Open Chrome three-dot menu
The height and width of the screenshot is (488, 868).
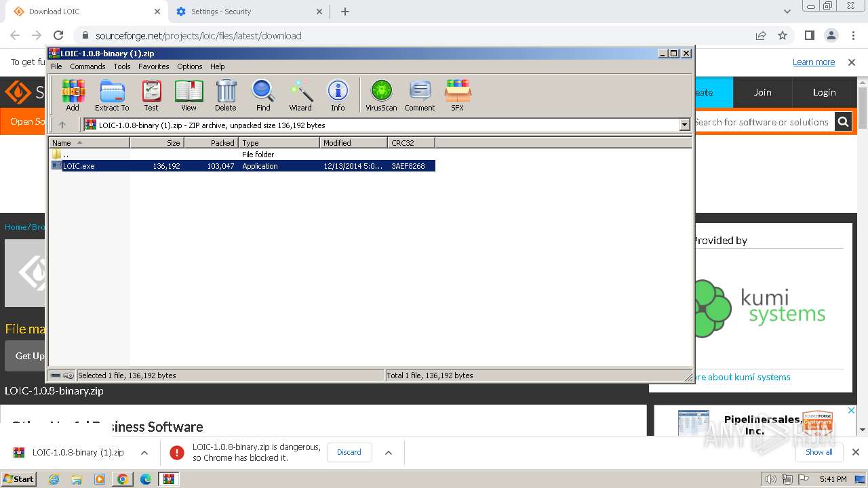pyautogui.click(x=852, y=35)
